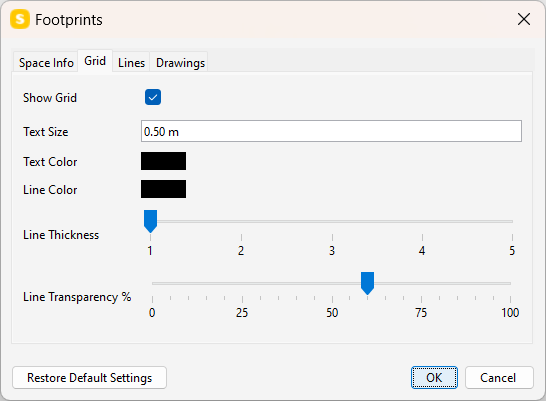
Task: Uncheck the Show Grid checkbox
Action: click(x=153, y=97)
